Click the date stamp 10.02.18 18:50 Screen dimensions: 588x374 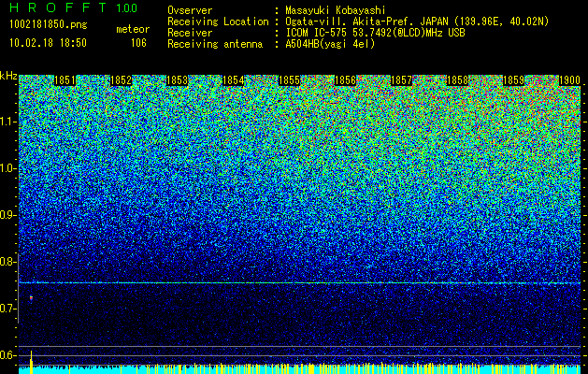click(x=49, y=43)
